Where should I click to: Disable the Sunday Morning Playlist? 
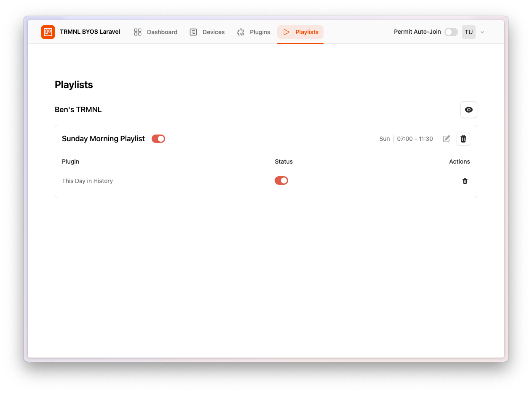(x=158, y=138)
